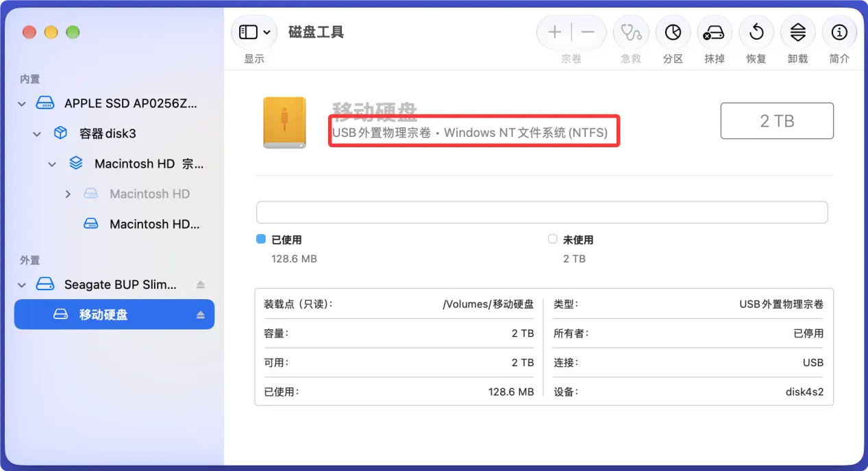The height and width of the screenshot is (471, 868).
Task: Click the Unmount (卸载) toolbar icon
Action: (x=797, y=32)
